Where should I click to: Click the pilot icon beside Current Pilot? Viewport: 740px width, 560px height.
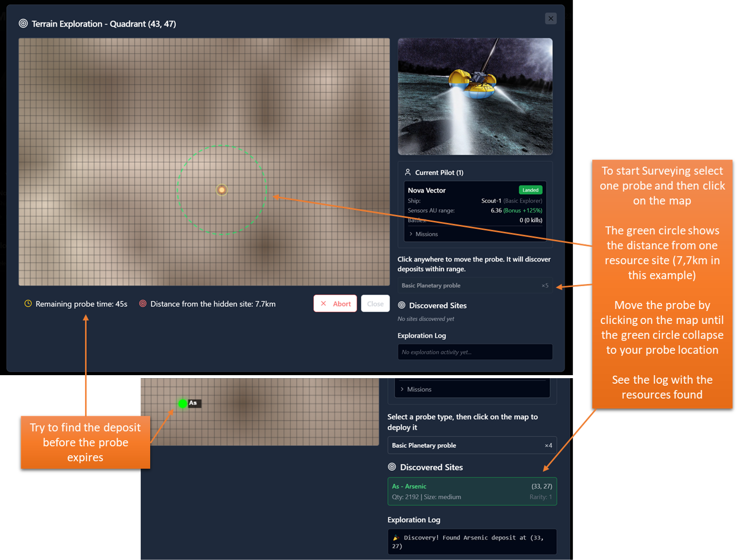click(x=408, y=172)
